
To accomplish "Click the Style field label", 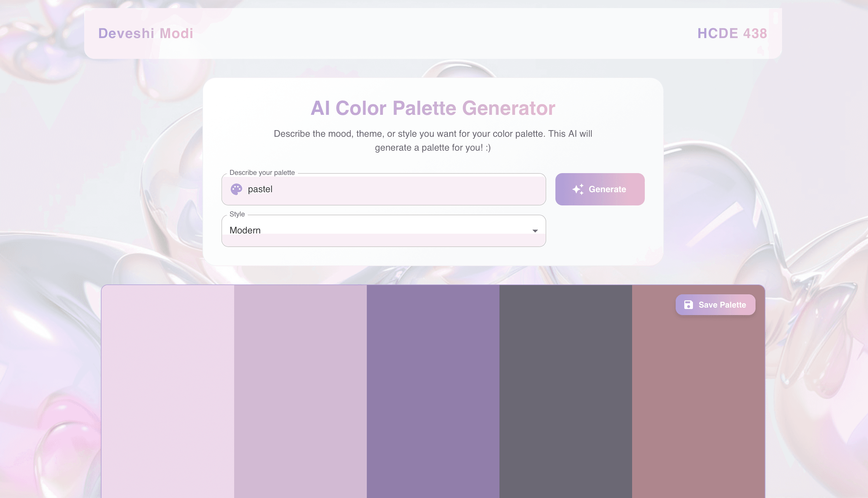I will 237,214.
